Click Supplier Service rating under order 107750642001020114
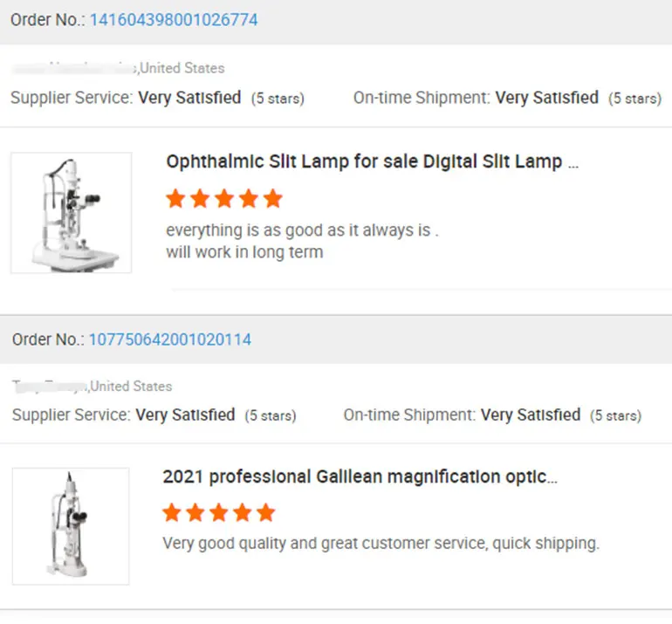 (185, 415)
